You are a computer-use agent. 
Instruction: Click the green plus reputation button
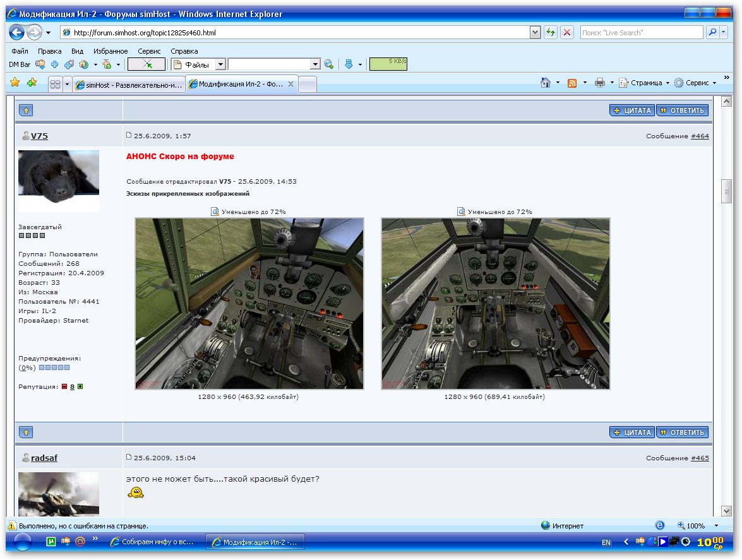(x=80, y=386)
